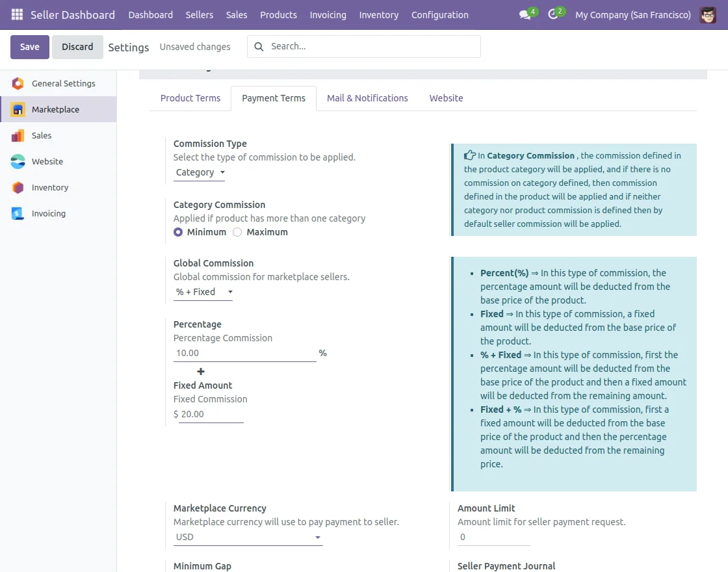Open the chat messages icon
This screenshot has height=572, width=728.
[x=525, y=14]
